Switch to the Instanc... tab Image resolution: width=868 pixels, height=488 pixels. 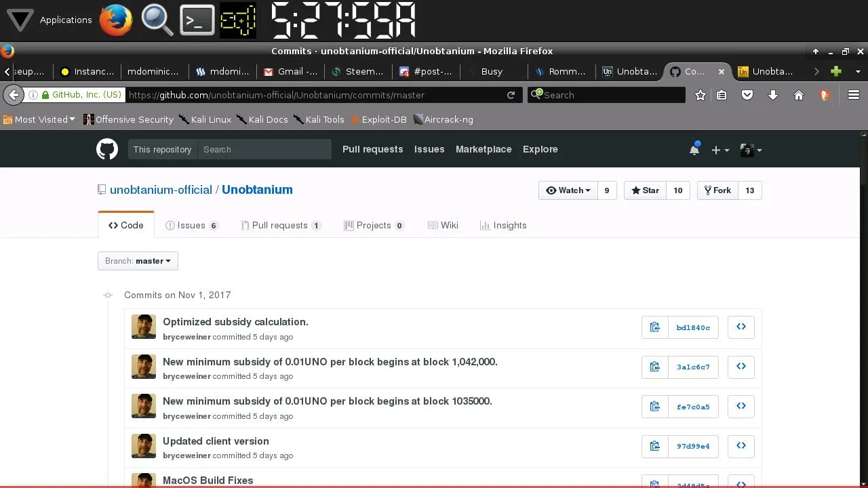pyautogui.click(x=87, y=71)
